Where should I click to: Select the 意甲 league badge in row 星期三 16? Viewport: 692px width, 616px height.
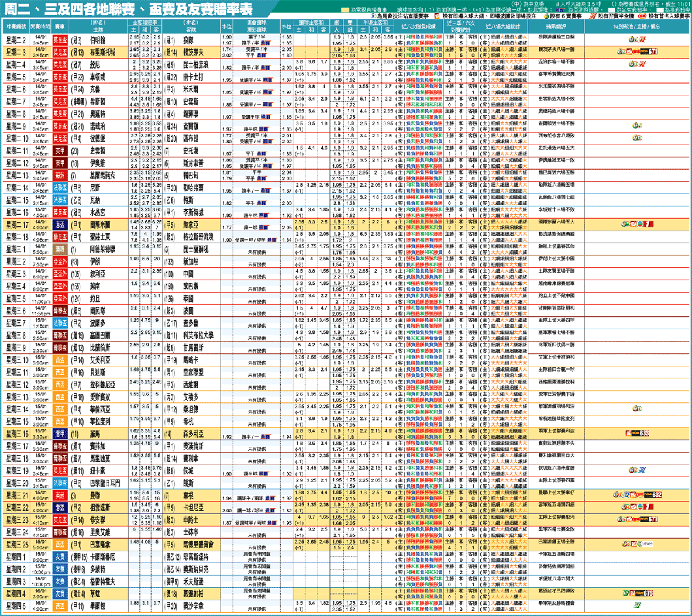click(x=60, y=434)
